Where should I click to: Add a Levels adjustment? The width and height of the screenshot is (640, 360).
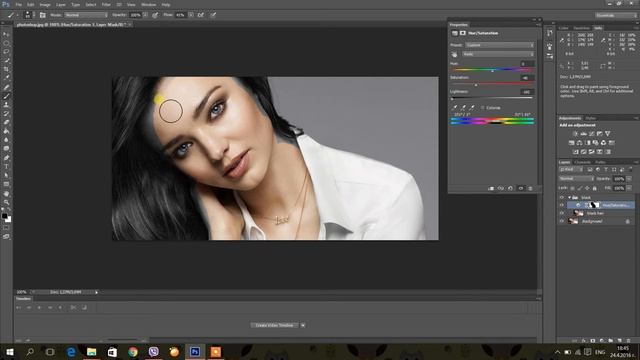tap(584, 134)
